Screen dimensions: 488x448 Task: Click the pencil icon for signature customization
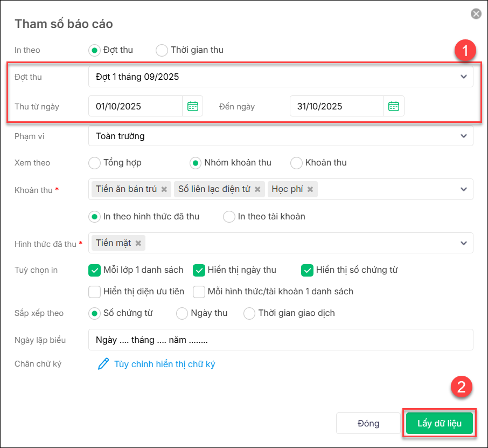[103, 364]
